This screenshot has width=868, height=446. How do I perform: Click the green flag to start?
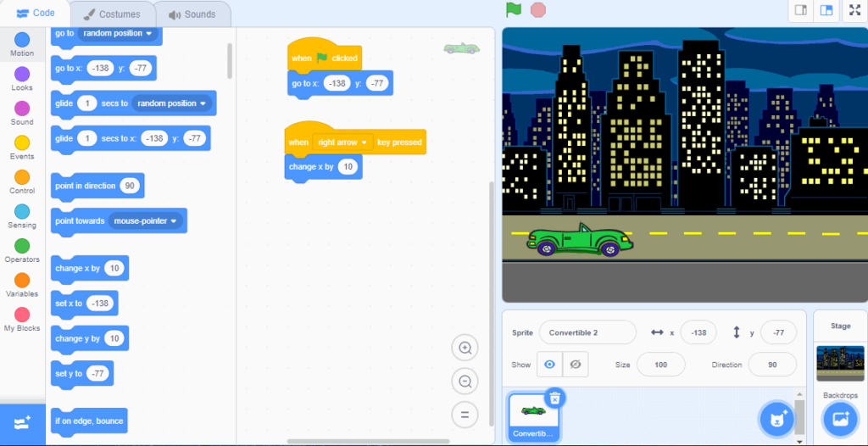click(513, 10)
